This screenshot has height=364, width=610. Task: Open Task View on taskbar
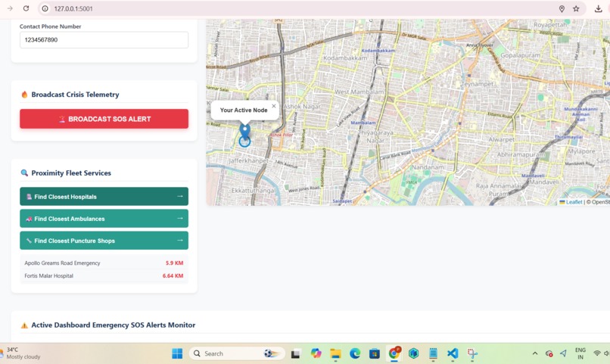(296, 353)
